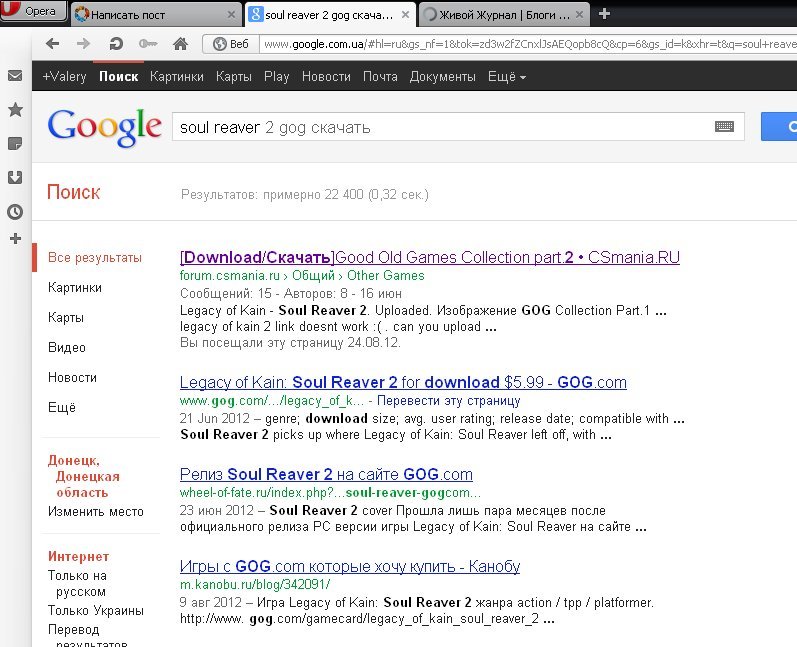Filter results by Картинки in left sidebar
The height and width of the screenshot is (647, 797).
pos(75,287)
